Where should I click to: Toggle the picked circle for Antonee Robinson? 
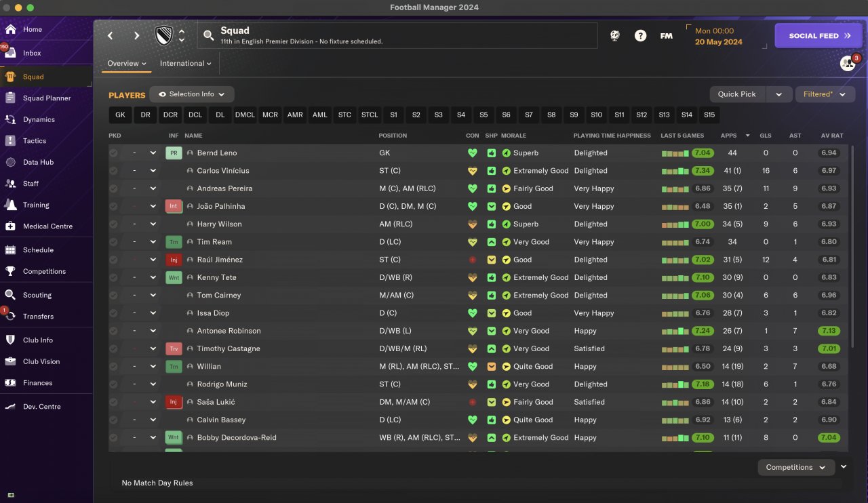coord(113,331)
